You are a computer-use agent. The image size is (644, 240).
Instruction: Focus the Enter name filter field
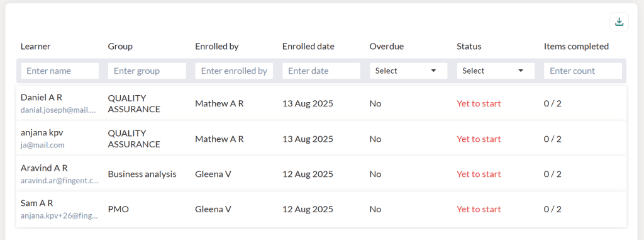click(x=60, y=71)
